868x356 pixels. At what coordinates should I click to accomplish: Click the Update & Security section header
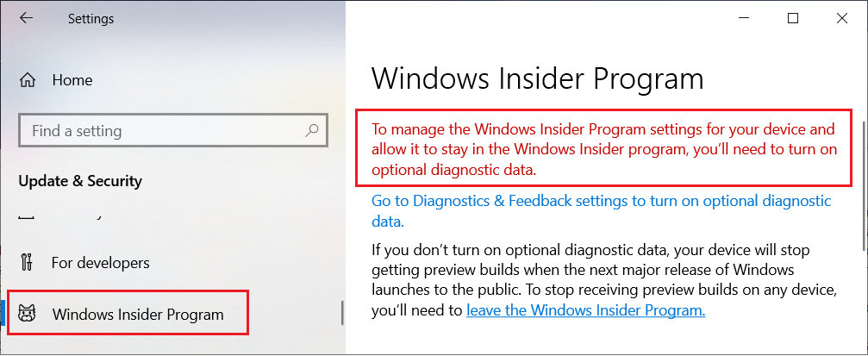pyautogui.click(x=80, y=181)
